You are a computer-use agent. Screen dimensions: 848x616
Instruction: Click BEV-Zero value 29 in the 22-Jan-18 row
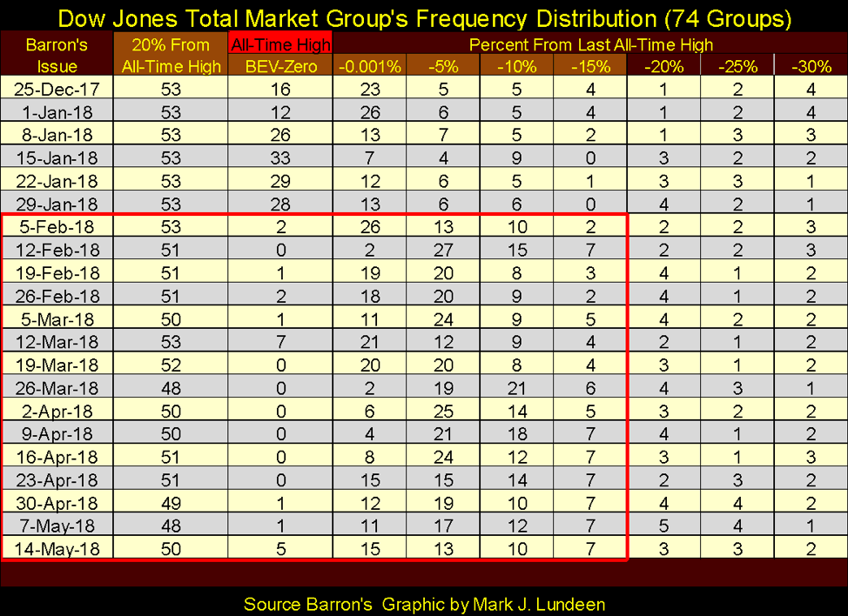[280, 181]
